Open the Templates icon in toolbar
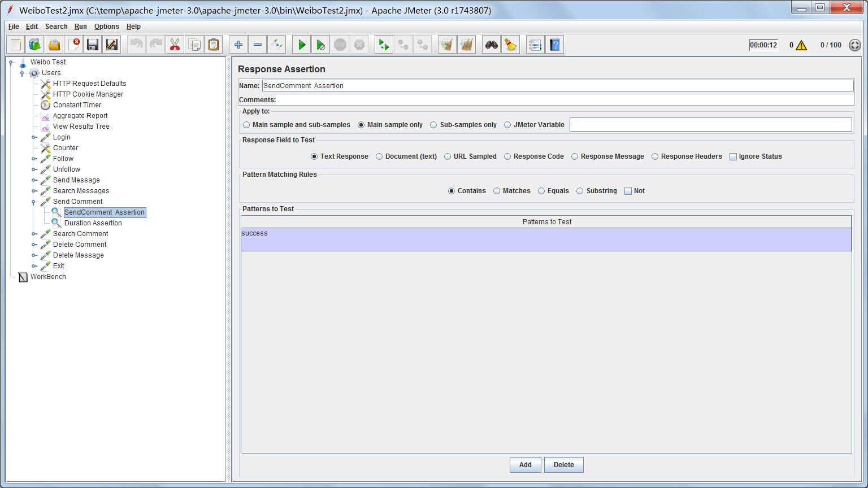This screenshot has height=488, width=868. [35, 45]
